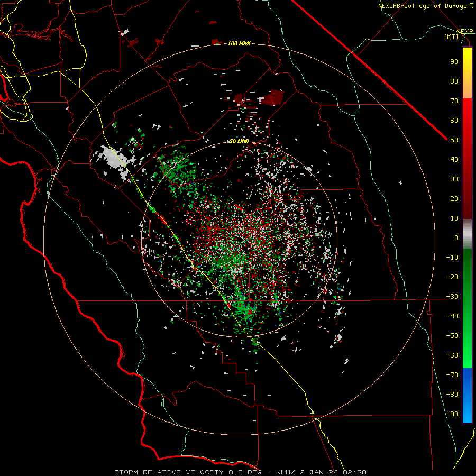The image size is (476, 476).
Task: Click the large gray echo patch northwest
Action: tap(114, 159)
